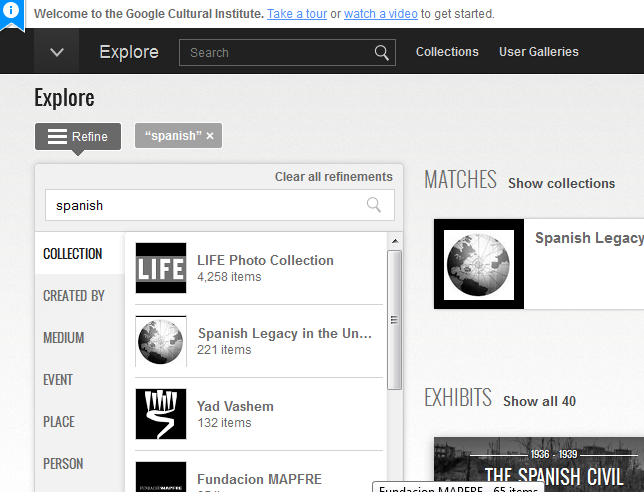Open the Collections page

coord(447,52)
